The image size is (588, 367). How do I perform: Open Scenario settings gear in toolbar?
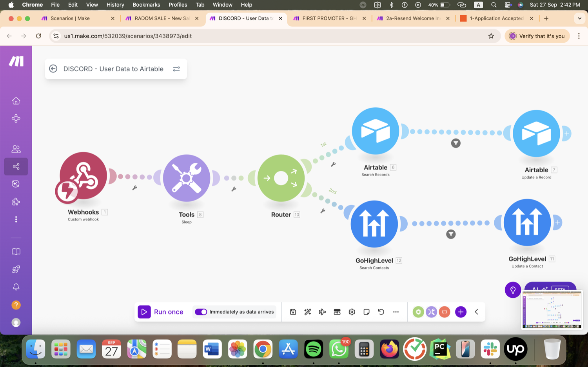352,312
